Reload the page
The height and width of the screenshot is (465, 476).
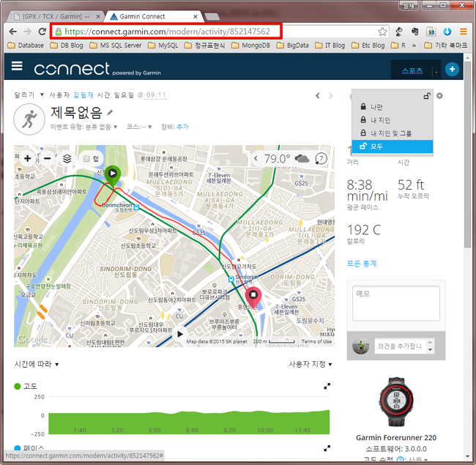tap(42, 31)
